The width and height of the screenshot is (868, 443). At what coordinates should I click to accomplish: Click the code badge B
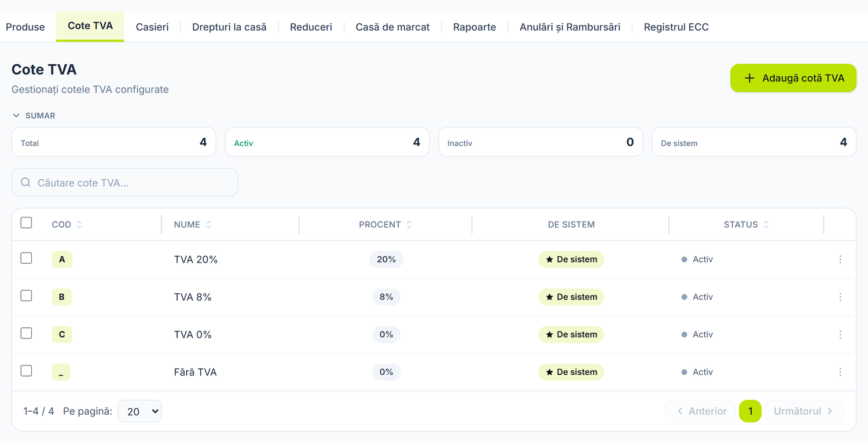coord(61,297)
